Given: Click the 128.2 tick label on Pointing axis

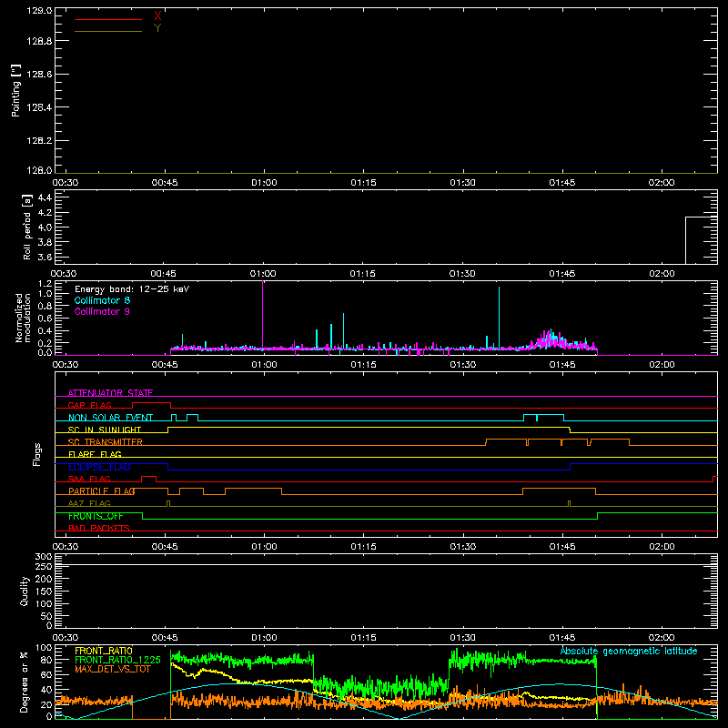Looking at the screenshot, I should point(39,141).
